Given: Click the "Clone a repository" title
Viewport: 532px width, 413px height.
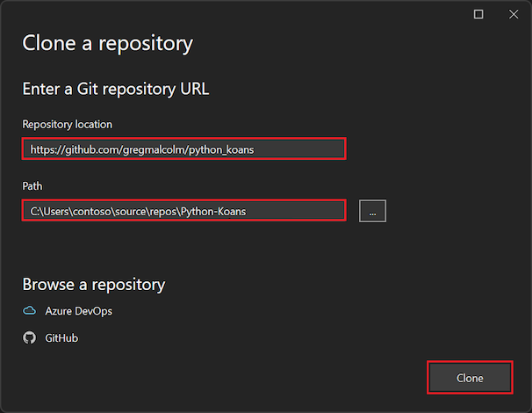Looking at the screenshot, I should (107, 42).
